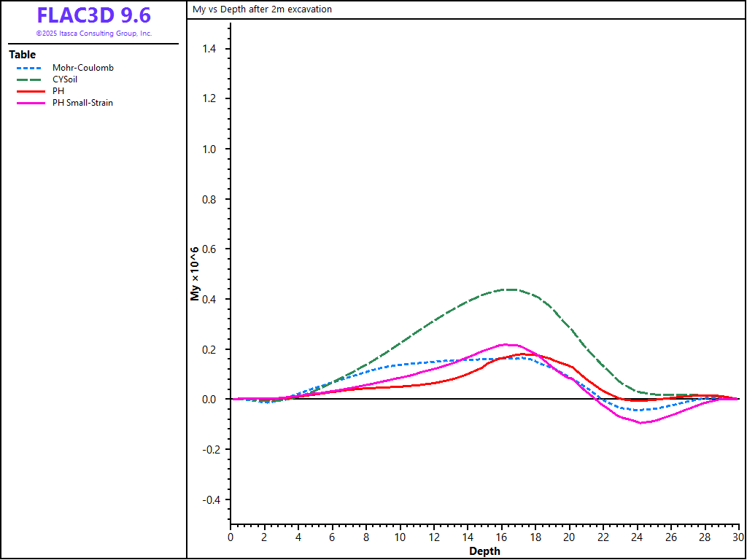The image size is (747, 560).
Task: Click the 30 tick label on the depth axis
Action: point(738,537)
